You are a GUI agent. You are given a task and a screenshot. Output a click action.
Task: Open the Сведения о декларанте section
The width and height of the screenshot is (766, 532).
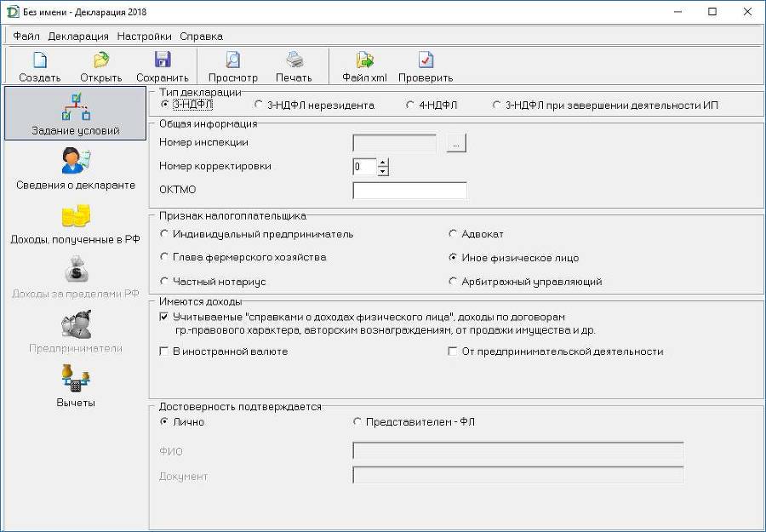click(76, 169)
